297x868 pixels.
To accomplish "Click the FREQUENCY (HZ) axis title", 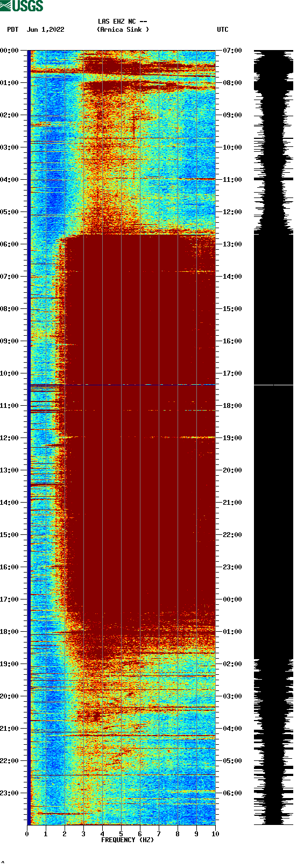I will tap(128, 840).
